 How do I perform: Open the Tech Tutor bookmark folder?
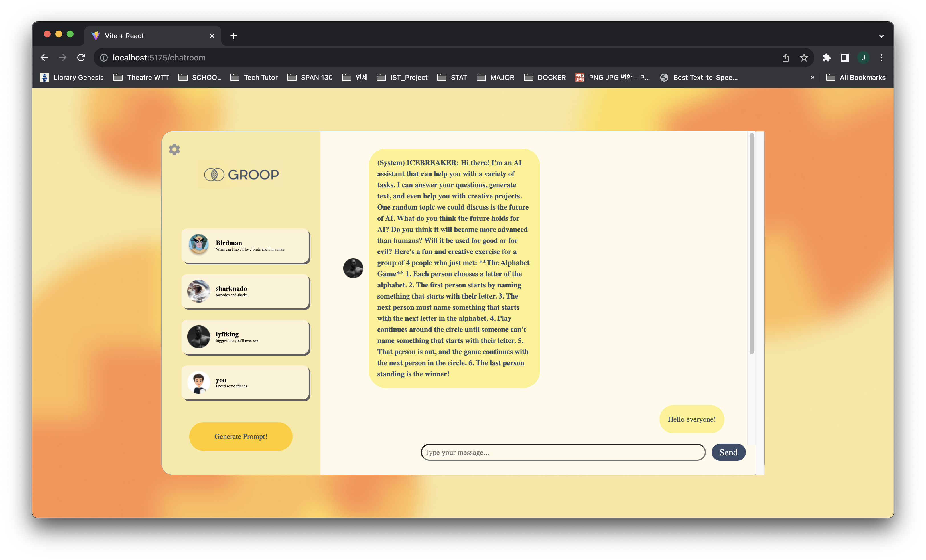pyautogui.click(x=254, y=78)
